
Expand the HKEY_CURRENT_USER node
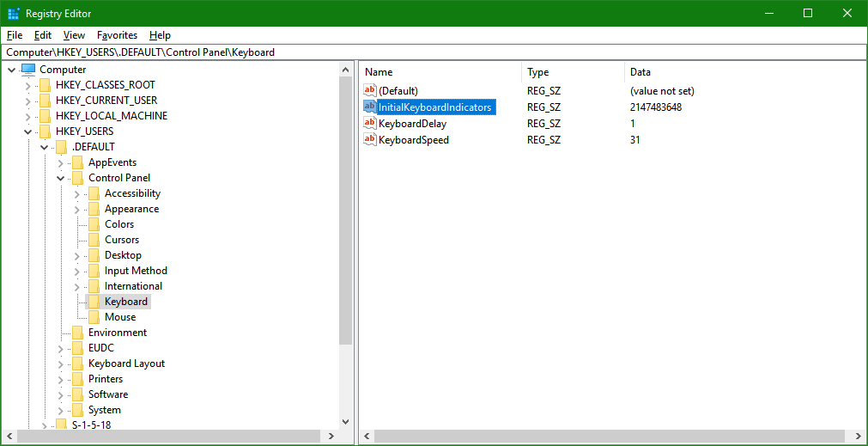tap(28, 101)
